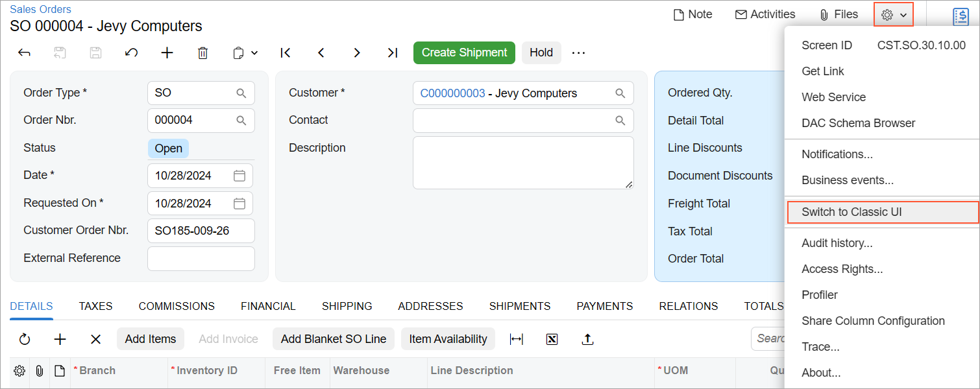Open the Taxes tab
Viewport: 980px width, 389px height.
tap(95, 306)
